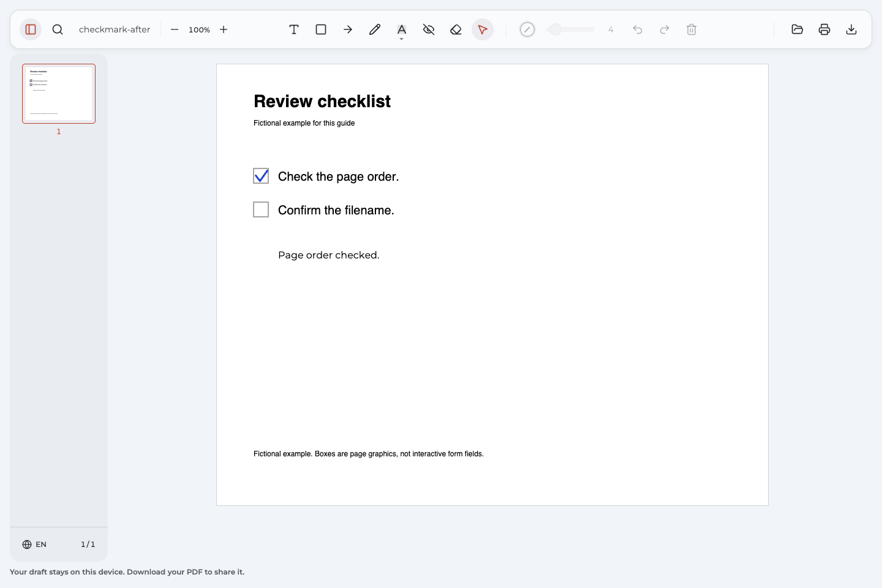Zoom in with the plus button
The height and width of the screenshot is (588, 882).
point(224,29)
